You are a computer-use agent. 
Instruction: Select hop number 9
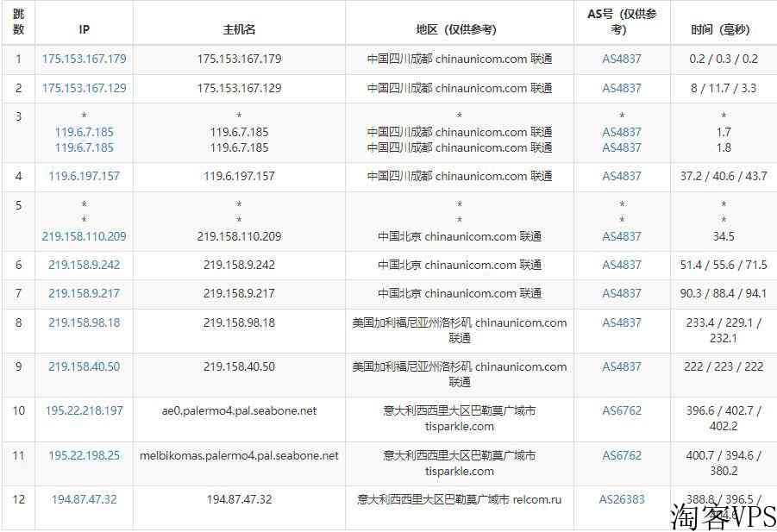click(x=18, y=366)
